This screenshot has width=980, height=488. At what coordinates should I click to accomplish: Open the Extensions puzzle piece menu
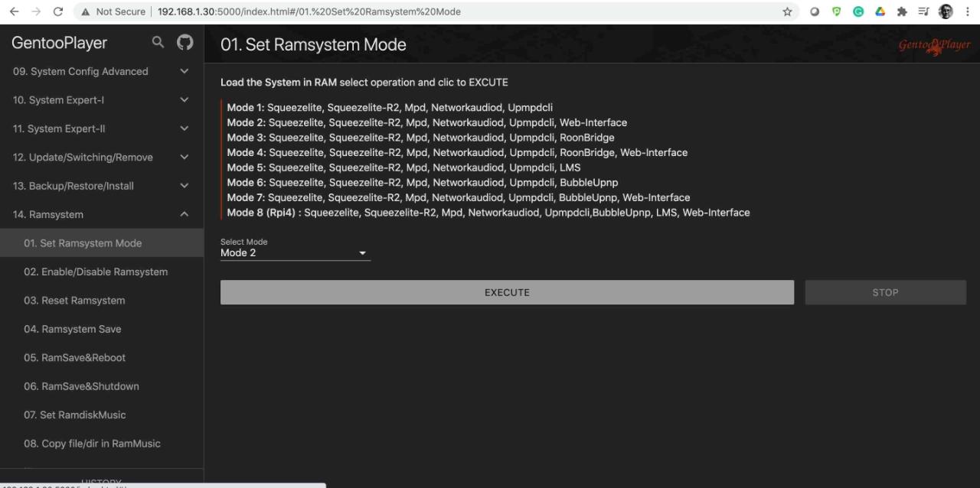click(x=902, y=11)
